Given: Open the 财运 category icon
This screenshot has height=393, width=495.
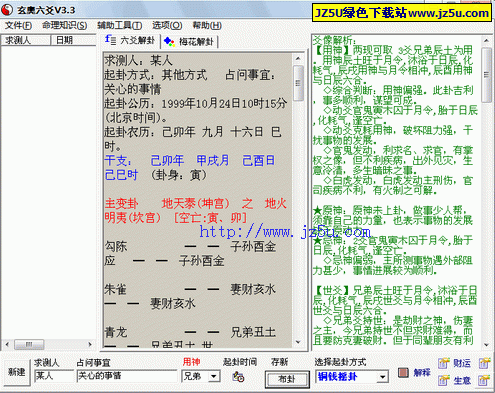Looking at the screenshot, I should point(443,363).
